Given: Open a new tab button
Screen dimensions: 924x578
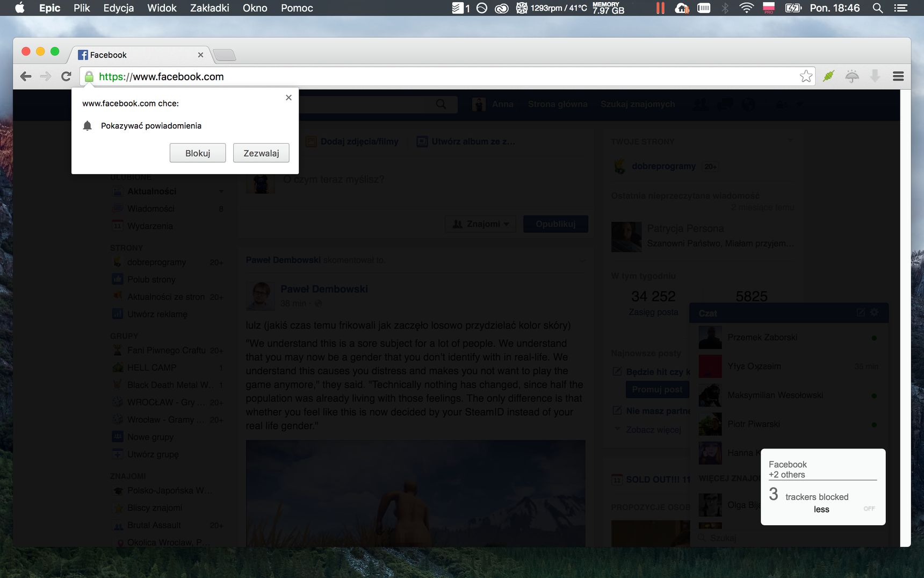Looking at the screenshot, I should click(x=225, y=55).
